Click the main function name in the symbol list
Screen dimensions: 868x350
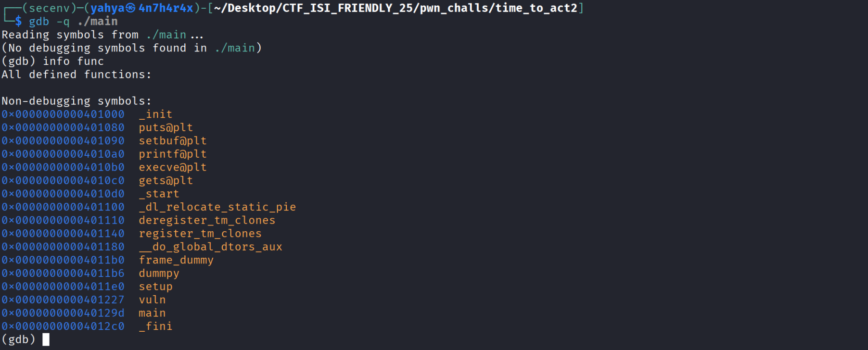pyautogui.click(x=152, y=313)
